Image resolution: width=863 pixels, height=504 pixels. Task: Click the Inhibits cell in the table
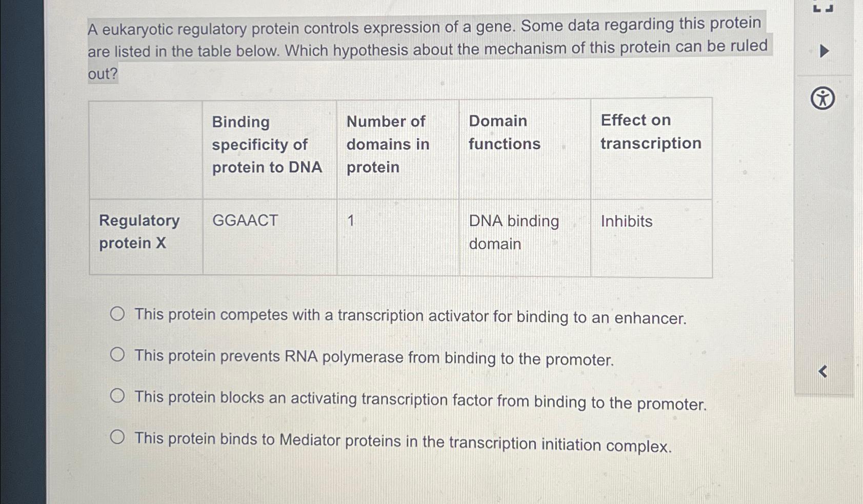tap(627, 221)
